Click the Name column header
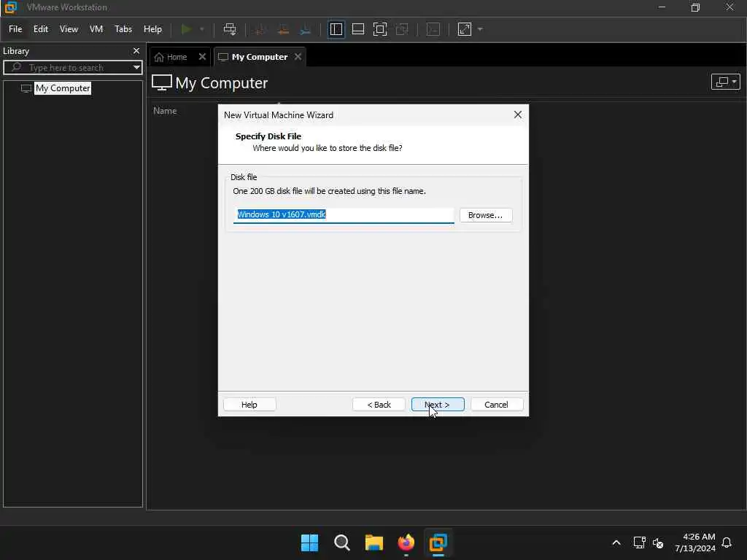 (x=165, y=111)
